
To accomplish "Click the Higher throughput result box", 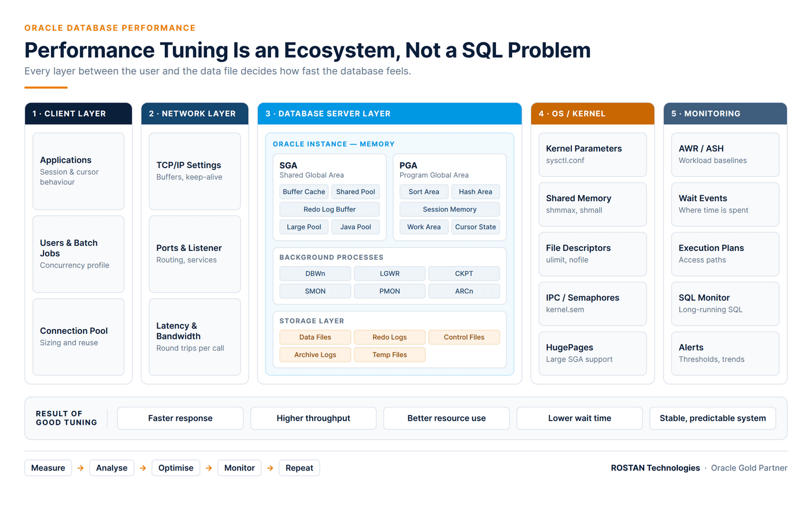I will coord(313,418).
